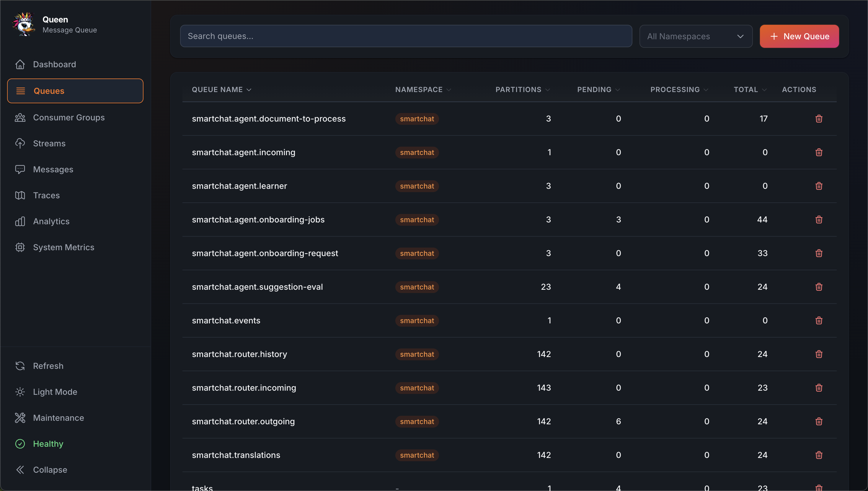Screen dimensions: 868x491
Task: Open System Metrics page
Action: pyautogui.click(x=63, y=247)
